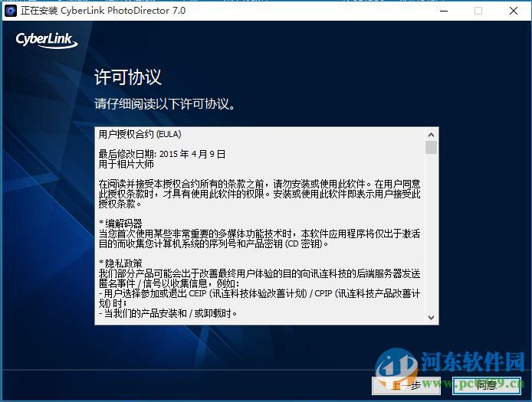This screenshot has width=532, height=402.
Task: Click the '* 编解码器' section heading
Action: tap(120, 224)
